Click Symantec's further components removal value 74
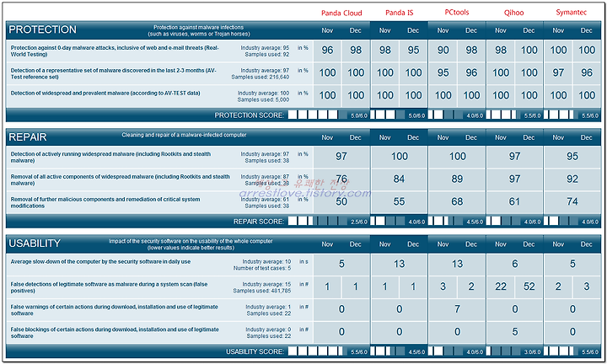607x364 pixels. click(x=572, y=201)
